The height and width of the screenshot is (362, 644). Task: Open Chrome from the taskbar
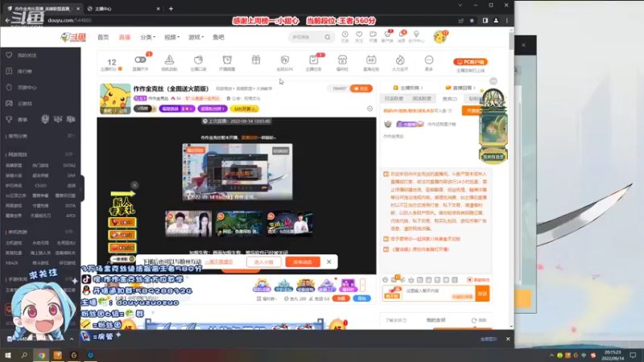click(x=41, y=355)
